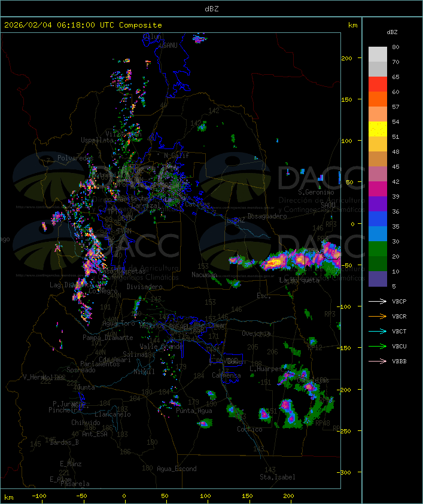Click the 2026/02/04 06:18:00 UTC Composite timestamp
Viewport: 423px width, 504px height.
(x=83, y=25)
